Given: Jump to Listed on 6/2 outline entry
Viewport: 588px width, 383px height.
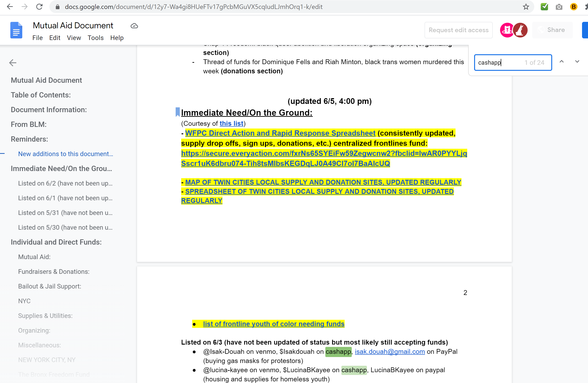Looking at the screenshot, I should point(65,183).
